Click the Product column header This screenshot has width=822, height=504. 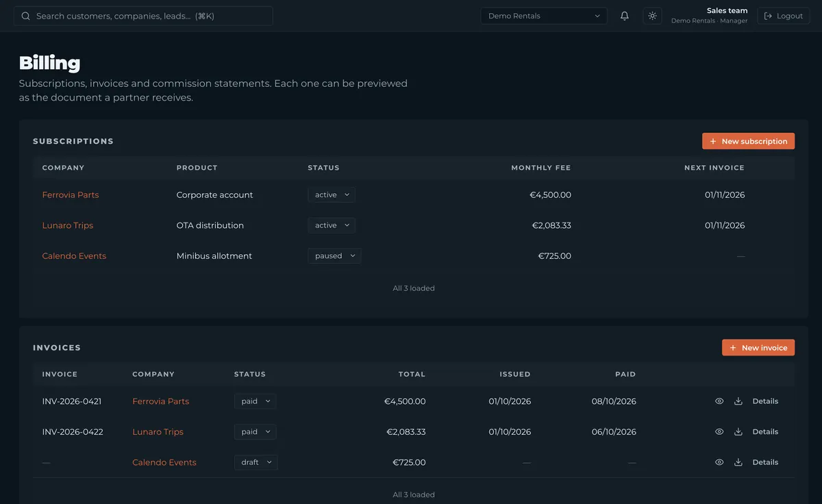(x=197, y=168)
